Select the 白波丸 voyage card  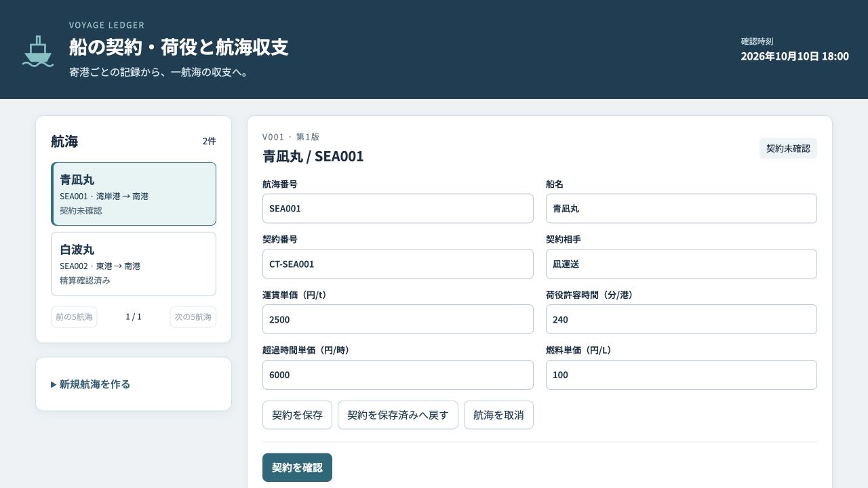(x=134, y=264)
